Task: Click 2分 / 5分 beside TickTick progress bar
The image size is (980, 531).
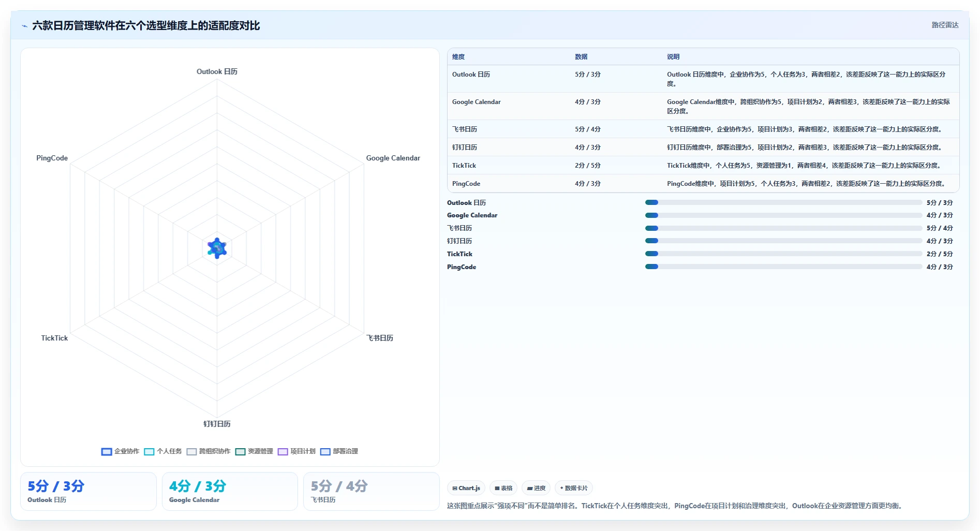Action: point(940,254)
